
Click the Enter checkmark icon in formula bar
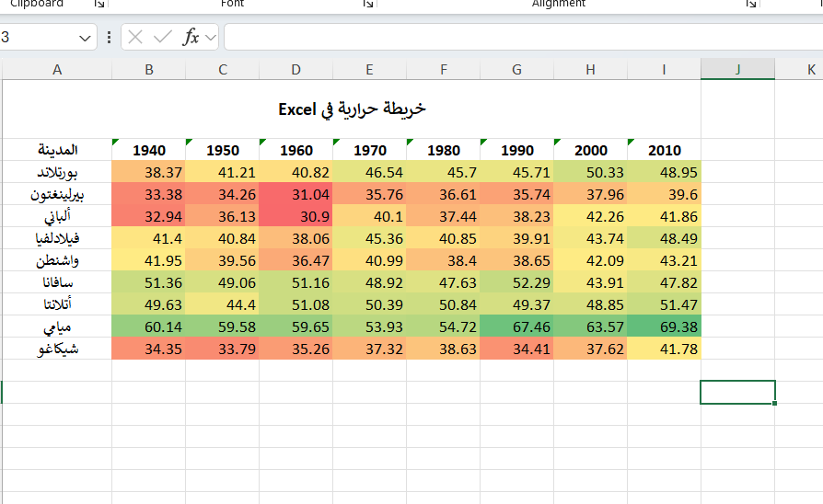[163, 37]
